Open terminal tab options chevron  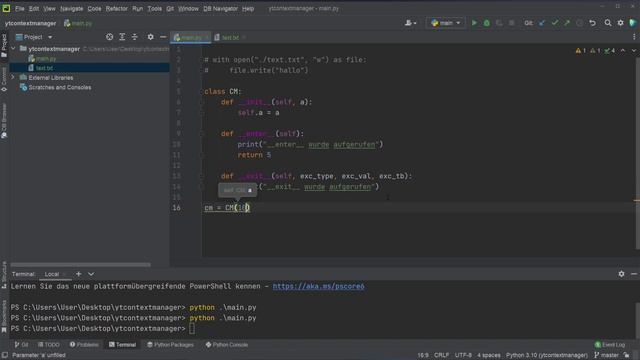pos(91,274)
